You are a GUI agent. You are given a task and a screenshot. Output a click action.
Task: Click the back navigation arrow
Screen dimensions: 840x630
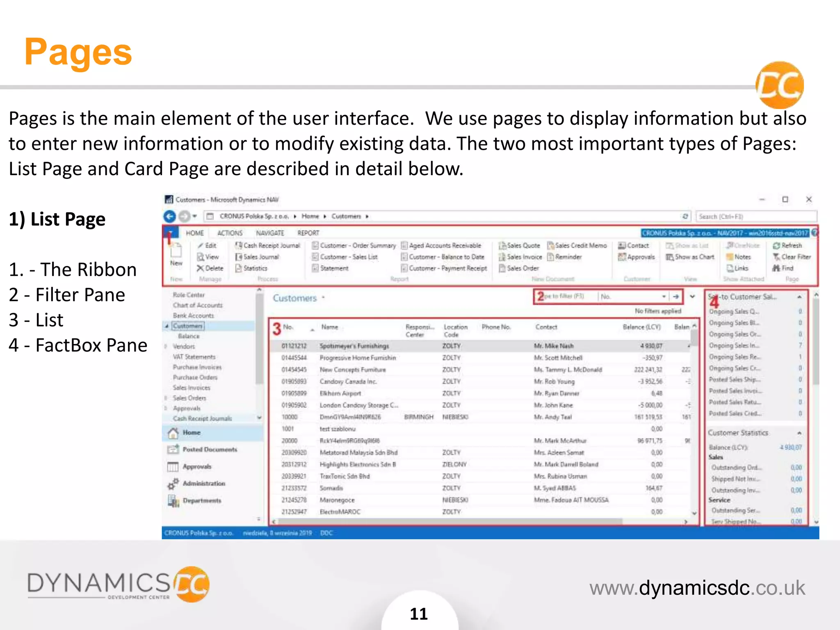click(169, 216)
